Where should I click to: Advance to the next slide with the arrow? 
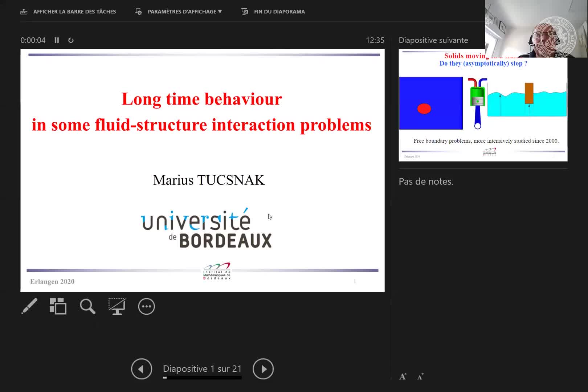[263, 369]
